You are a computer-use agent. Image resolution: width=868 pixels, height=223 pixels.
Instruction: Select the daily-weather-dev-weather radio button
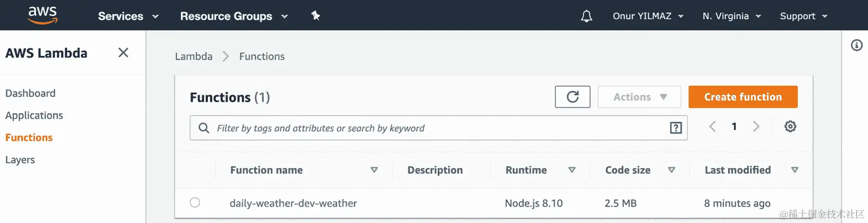click(x=195, y=203)
